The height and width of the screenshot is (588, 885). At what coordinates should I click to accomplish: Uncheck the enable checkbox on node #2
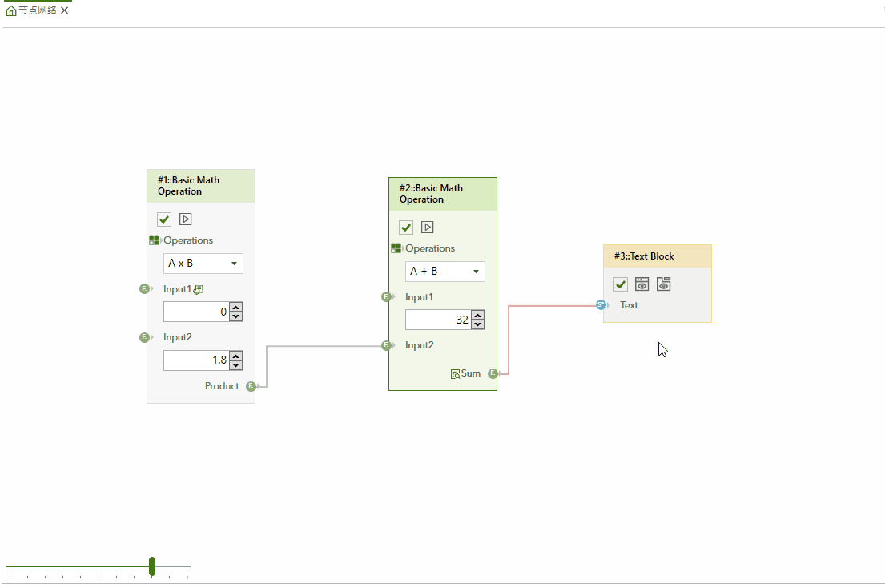(x=406, y=227)
